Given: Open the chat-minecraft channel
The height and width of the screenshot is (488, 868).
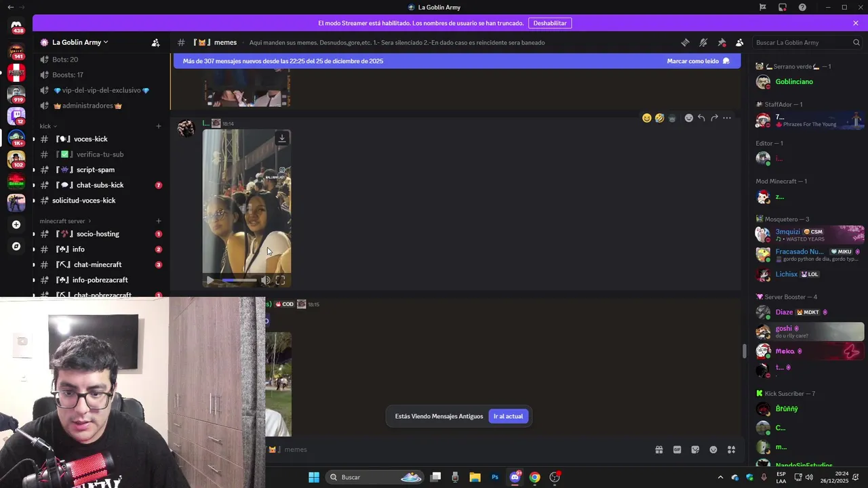Looking at the screenshot, I should [100, 264].
